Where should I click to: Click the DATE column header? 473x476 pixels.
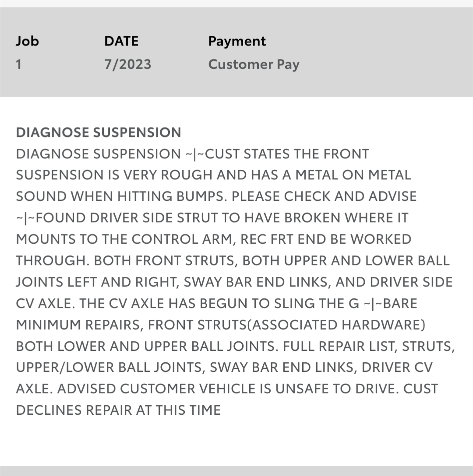coord(121,41)
